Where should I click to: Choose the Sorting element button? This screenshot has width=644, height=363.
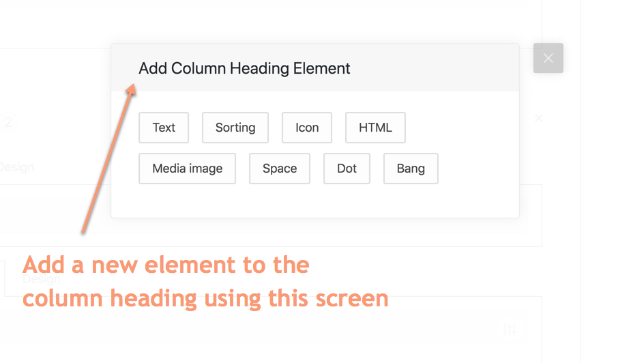tap(235, 128)
